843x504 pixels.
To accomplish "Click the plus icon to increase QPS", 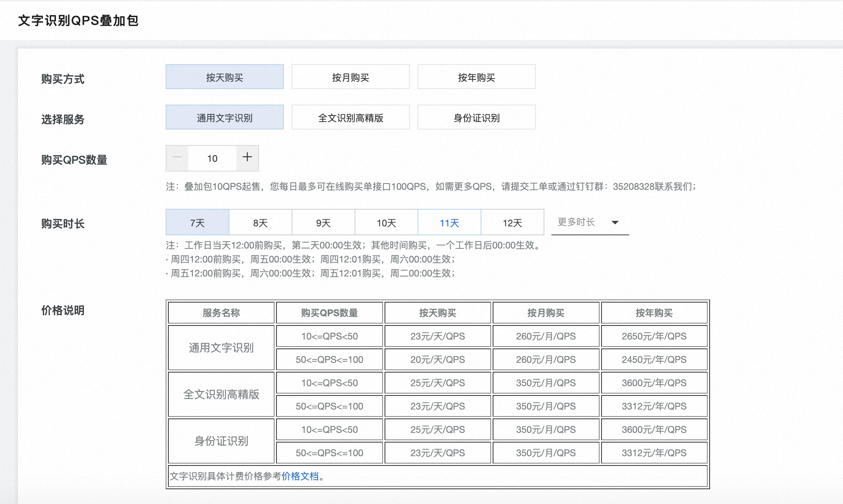I will (x=247, y=157).
